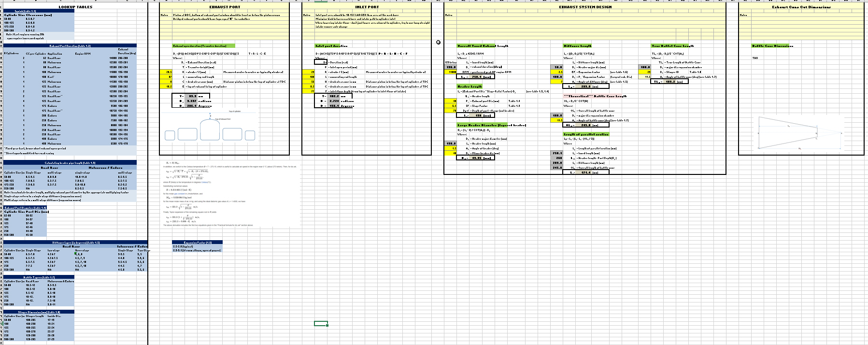The width and height of the screenshot is (868, 345).
Task: Click the Stinger Dimensions table 1.8 header
Action: pos(39,312)
